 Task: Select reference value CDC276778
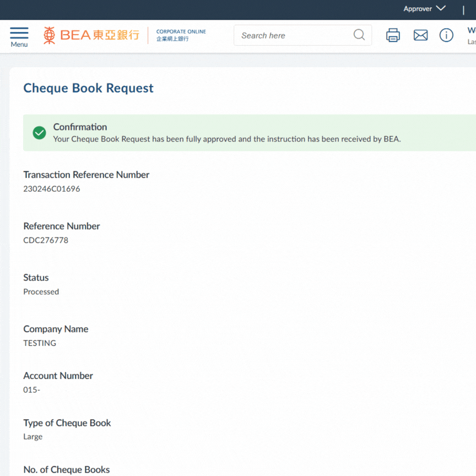click(x=46, y=240)
